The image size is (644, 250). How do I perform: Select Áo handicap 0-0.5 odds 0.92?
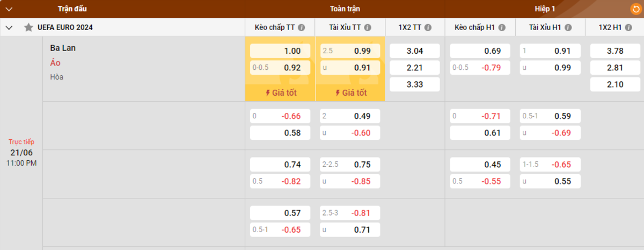pyautogui.click(x=280, y=68)
